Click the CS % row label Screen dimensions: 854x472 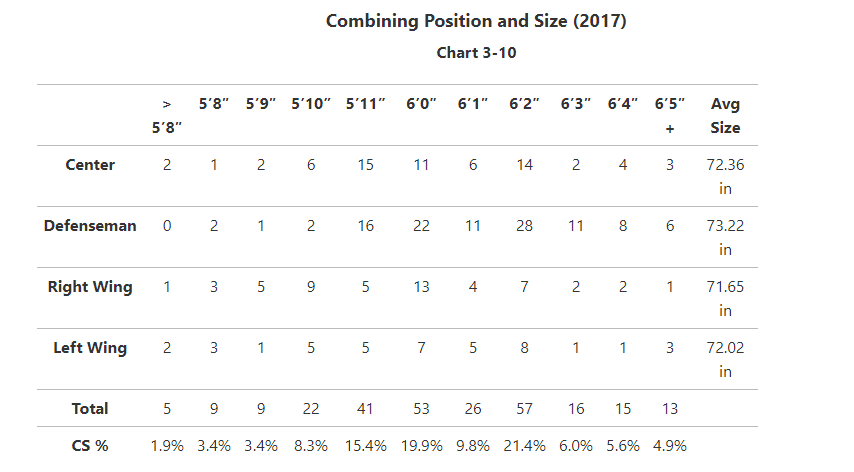pyautogui.click(x=90, y=445)
